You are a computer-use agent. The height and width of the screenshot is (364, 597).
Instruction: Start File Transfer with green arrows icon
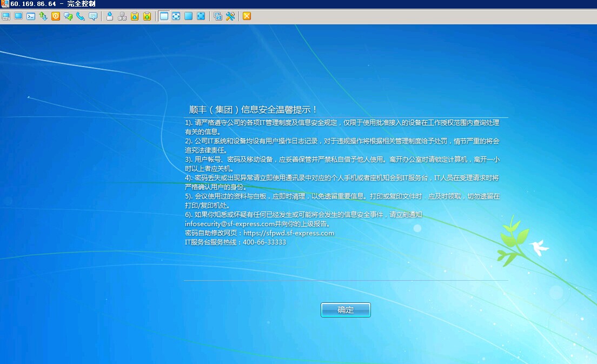[43, 16]
